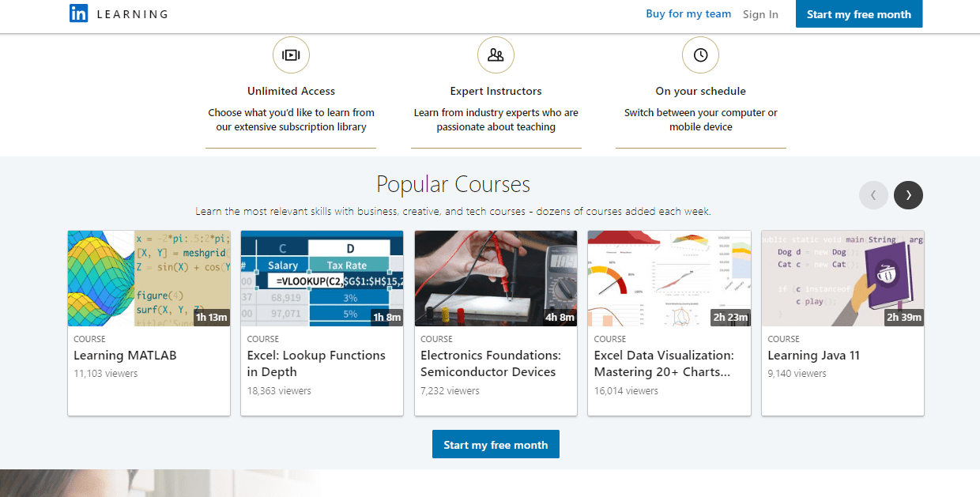Image resolution: width=980 pixels, height=497 pixels.
Task: Go to next Popular Courses slide
Action: pyautogui.click(x=908, y=195)
